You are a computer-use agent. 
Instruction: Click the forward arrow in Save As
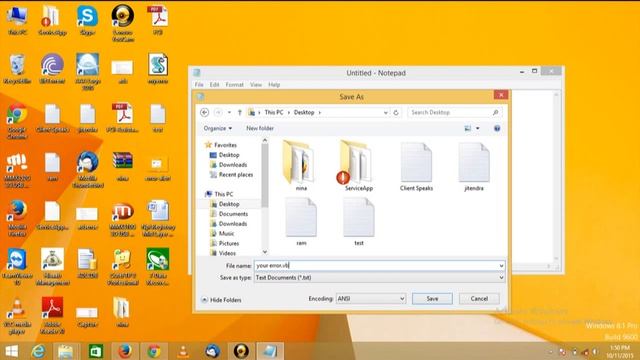[218, 112]
